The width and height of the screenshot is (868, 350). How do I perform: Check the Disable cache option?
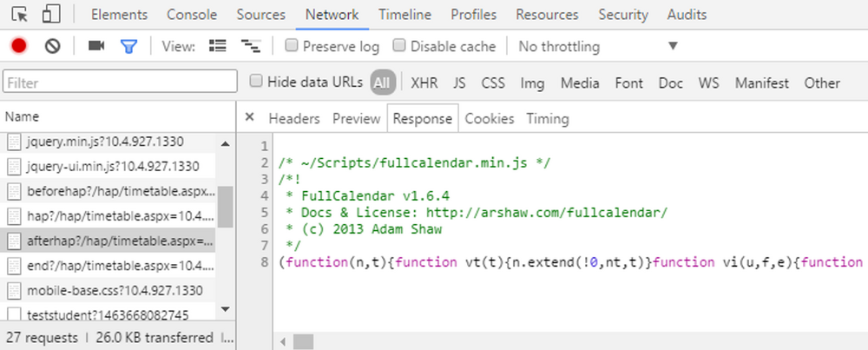[399, 45]
